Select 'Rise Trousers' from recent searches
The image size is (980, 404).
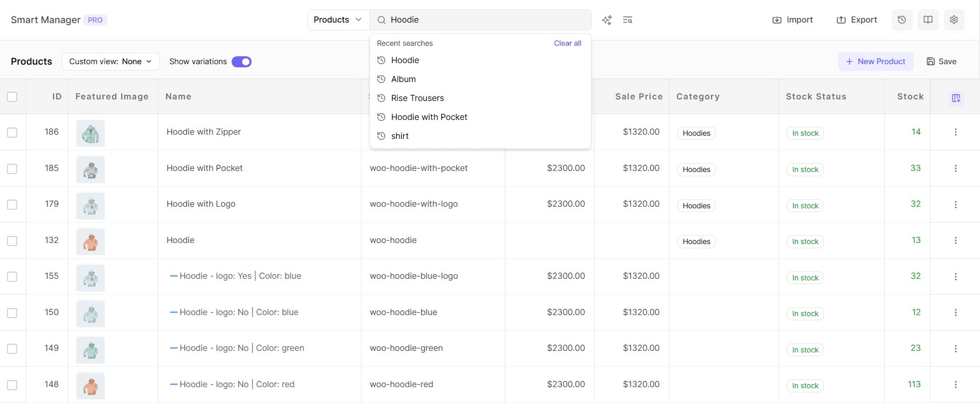417,98
